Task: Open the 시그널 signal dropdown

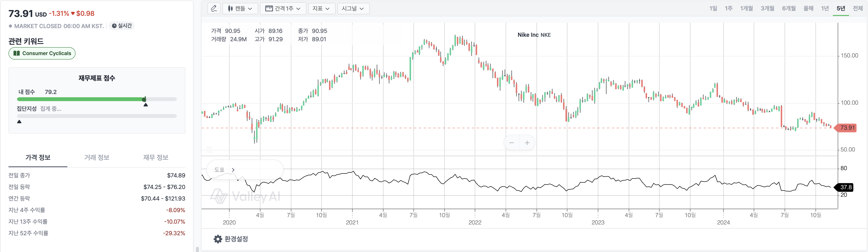Action: tap(353, 8)
